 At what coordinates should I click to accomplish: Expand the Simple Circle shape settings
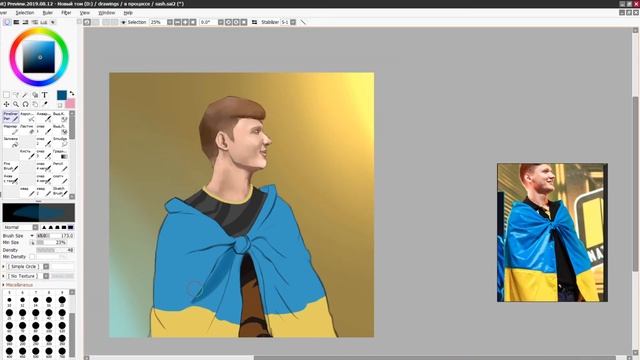pyautogui.click(x=4, y=267)
